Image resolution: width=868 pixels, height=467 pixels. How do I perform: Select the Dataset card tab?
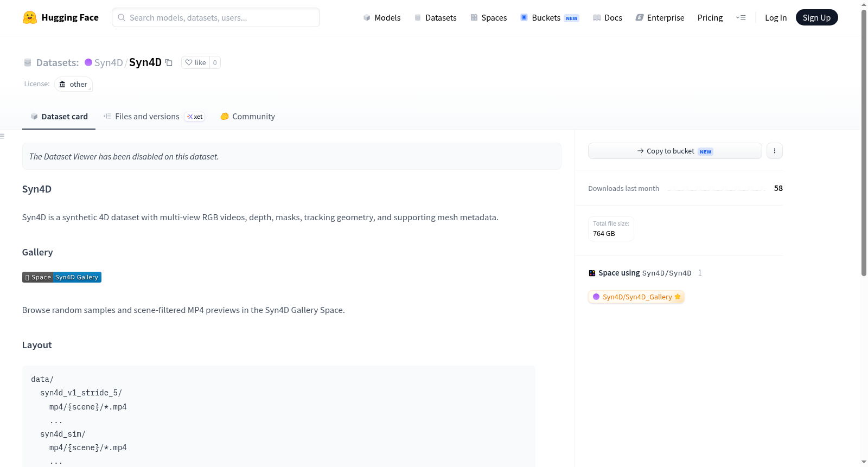pyautogui.click(x=59, y=117)
